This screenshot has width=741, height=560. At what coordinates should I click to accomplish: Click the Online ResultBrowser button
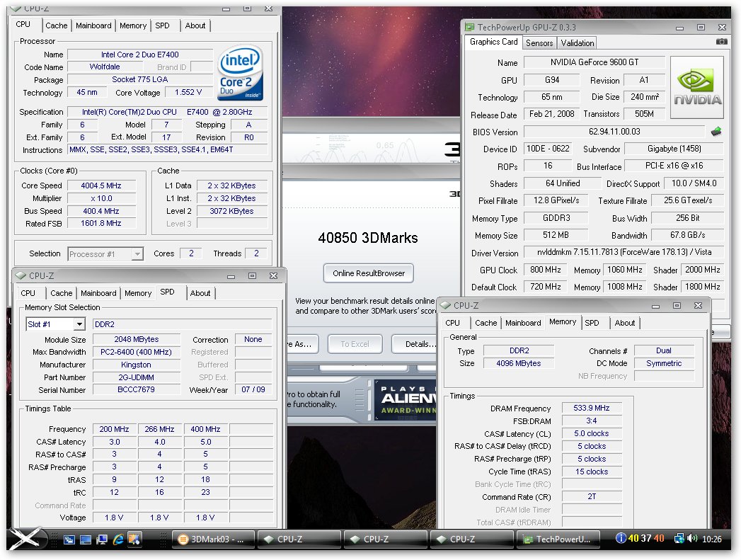tap(369, 273)
